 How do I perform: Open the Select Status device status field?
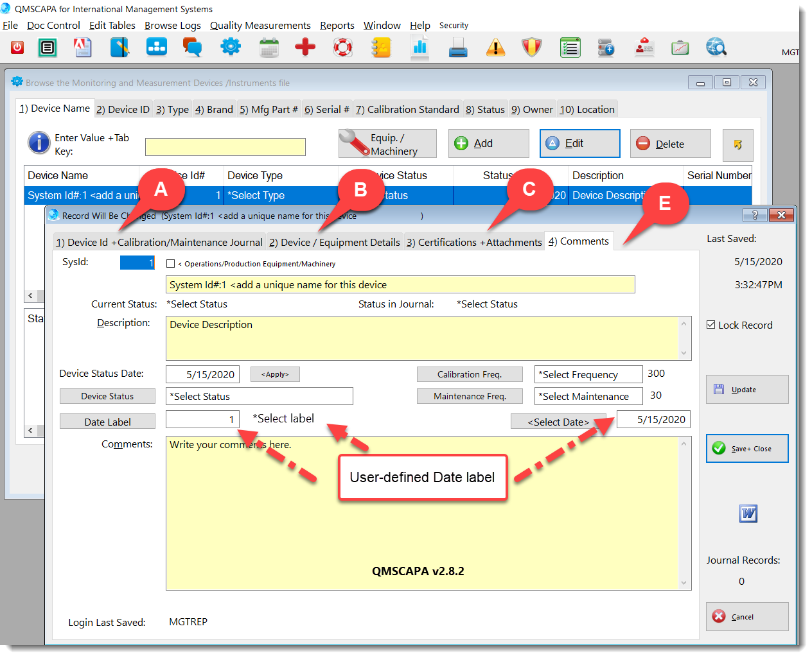pos(259,397)
